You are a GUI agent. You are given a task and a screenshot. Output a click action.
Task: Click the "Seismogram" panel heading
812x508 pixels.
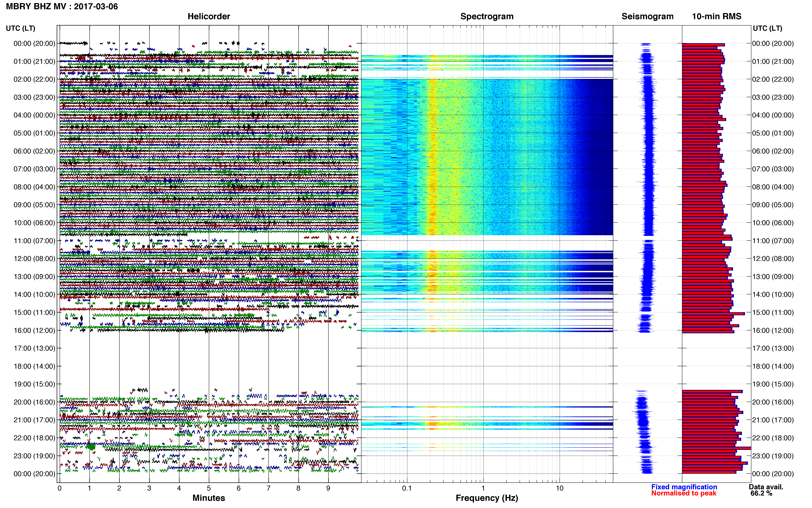(648, 16)
